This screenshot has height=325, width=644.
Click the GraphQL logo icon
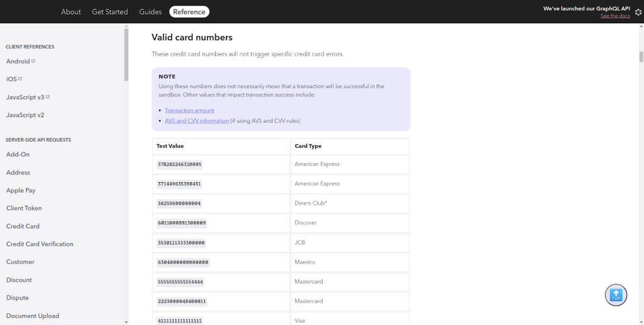coord(638,12)
